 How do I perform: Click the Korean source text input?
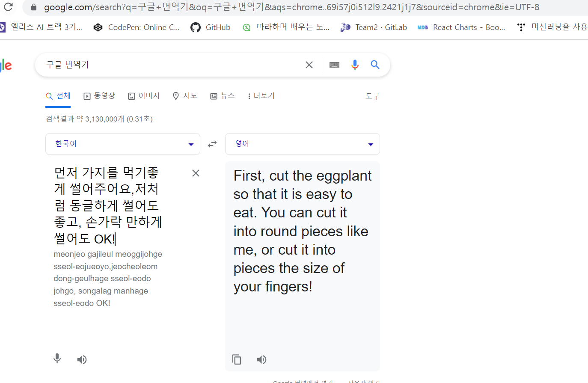tap(108, 205)
